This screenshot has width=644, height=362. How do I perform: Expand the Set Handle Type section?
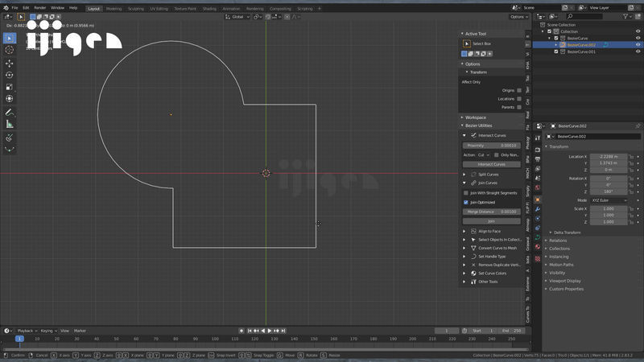(x=464, y=257)
